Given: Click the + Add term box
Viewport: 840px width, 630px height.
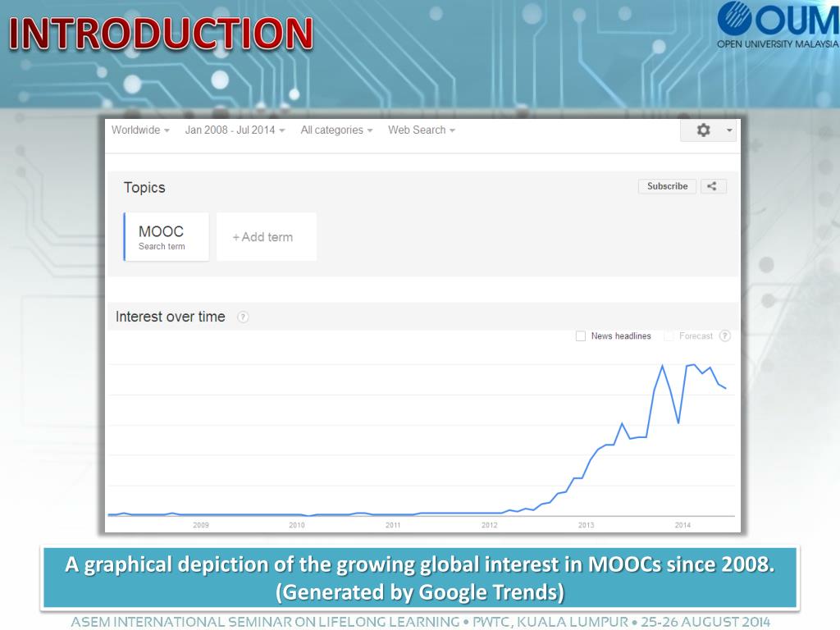Looking at the screenshot, I should [267, 237].
